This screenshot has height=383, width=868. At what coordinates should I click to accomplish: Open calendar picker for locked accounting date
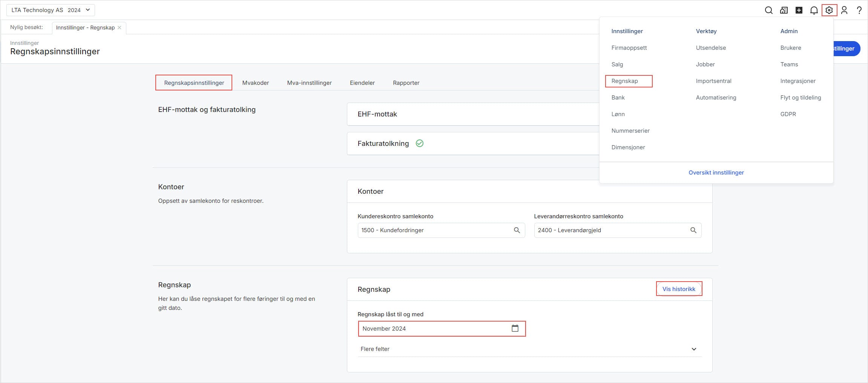515,328
